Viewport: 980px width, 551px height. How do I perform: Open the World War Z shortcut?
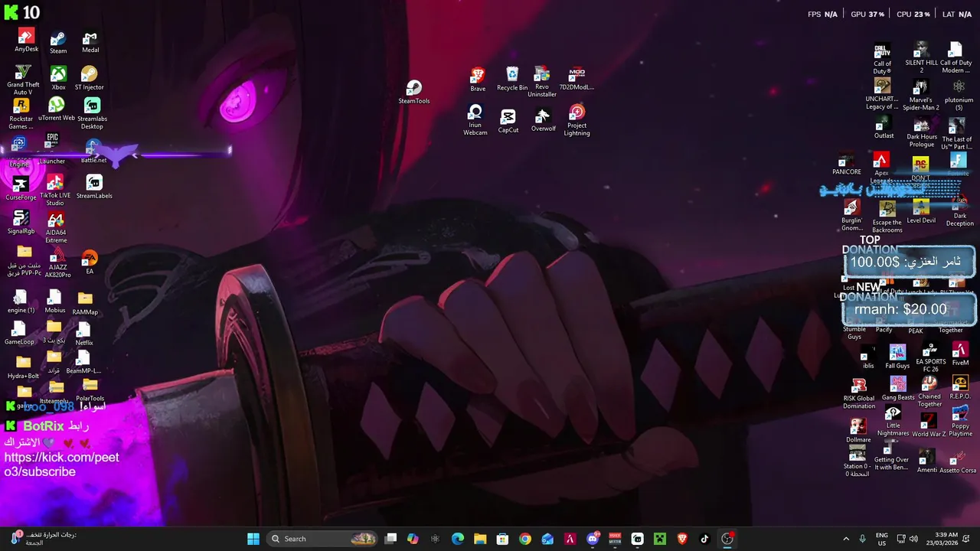[x=929, y=426]
